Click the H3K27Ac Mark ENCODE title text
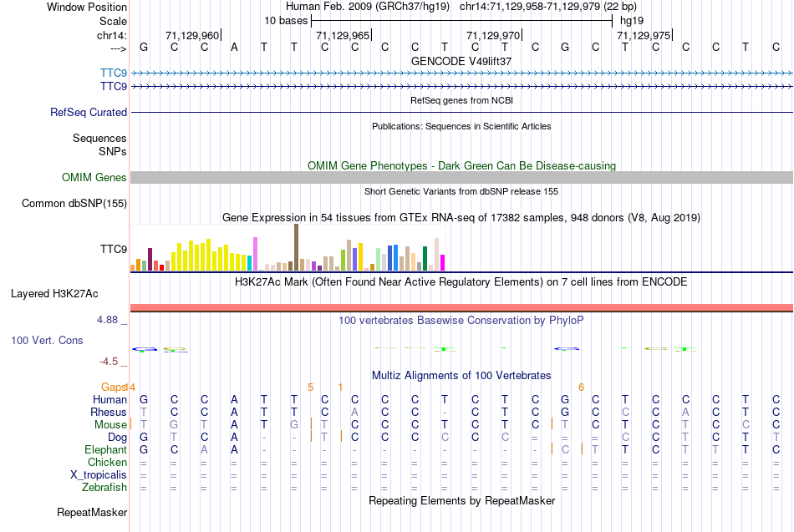 pyautogui.click(x=461, y=281)
